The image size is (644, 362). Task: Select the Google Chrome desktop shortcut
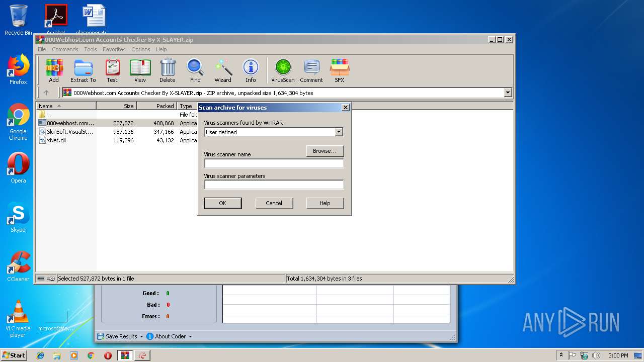[18, 122]
